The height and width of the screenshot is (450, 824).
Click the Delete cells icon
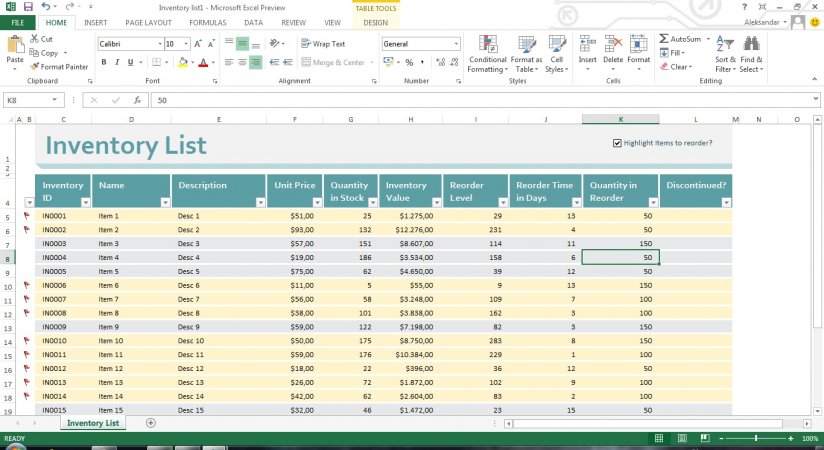tap(613, 44)
